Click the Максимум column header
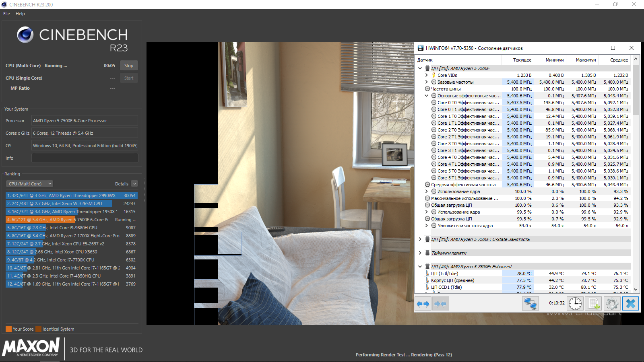 pos(582,60)
